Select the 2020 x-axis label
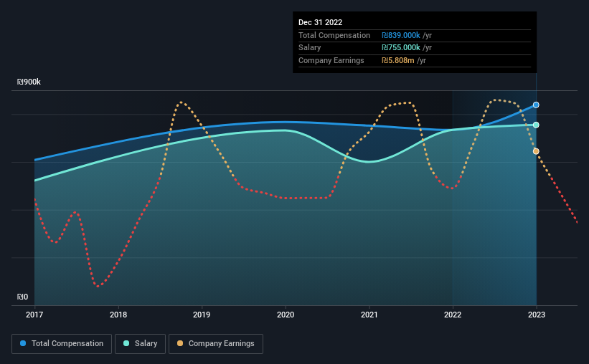This screenshot has width=589, height=364. (286, 315)
